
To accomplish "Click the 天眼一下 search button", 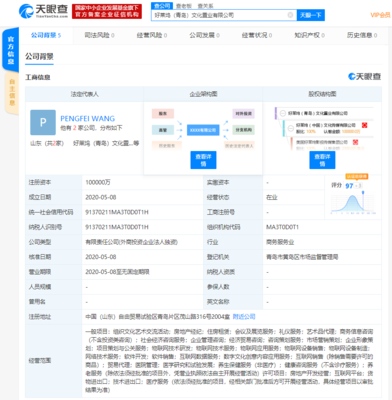I will click(310, 15).
